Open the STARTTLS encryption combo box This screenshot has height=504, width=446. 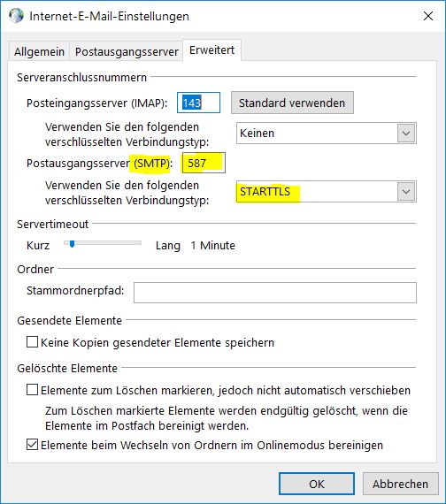pyautogui.click(x=327, y=192)
